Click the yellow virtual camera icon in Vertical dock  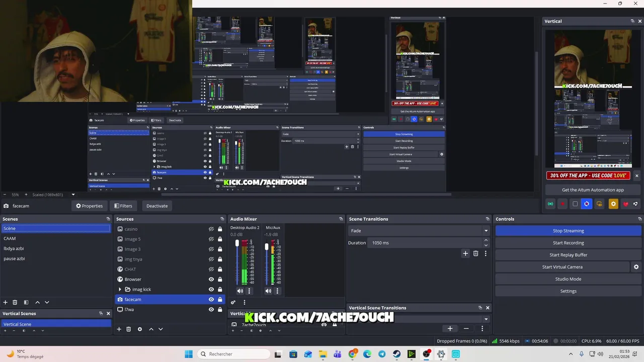pos(599,204)
